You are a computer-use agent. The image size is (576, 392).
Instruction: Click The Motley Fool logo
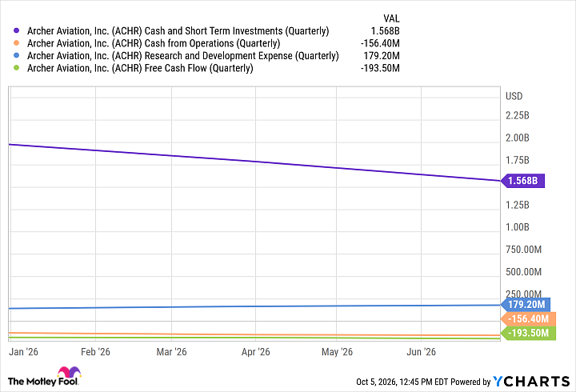point(44,377)
